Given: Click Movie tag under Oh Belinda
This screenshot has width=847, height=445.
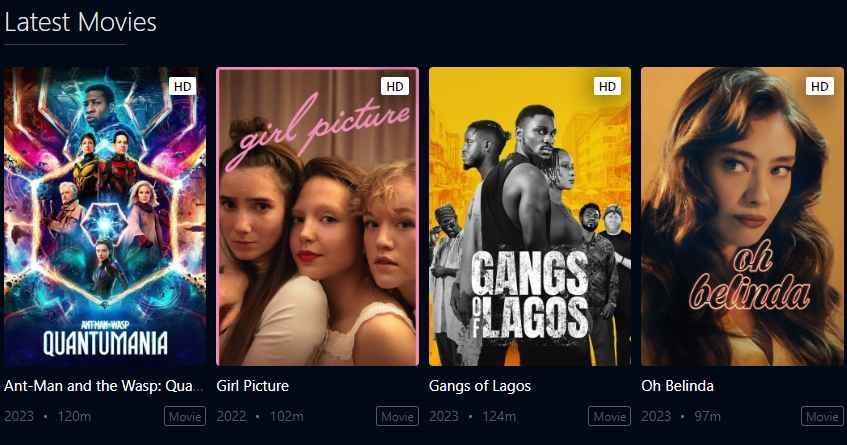Looking at the screenshot, I should coord(822,416).
